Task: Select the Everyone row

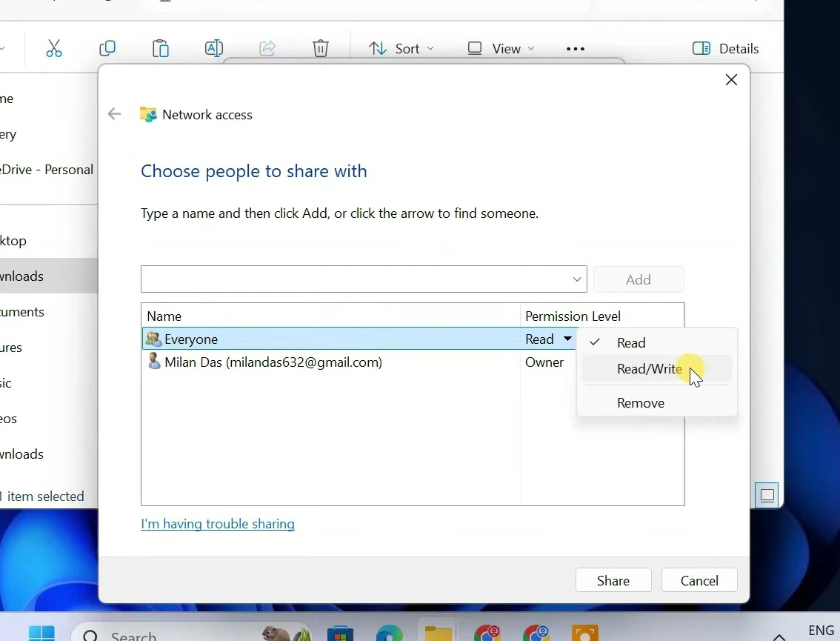Action: (x=359, y=339)
